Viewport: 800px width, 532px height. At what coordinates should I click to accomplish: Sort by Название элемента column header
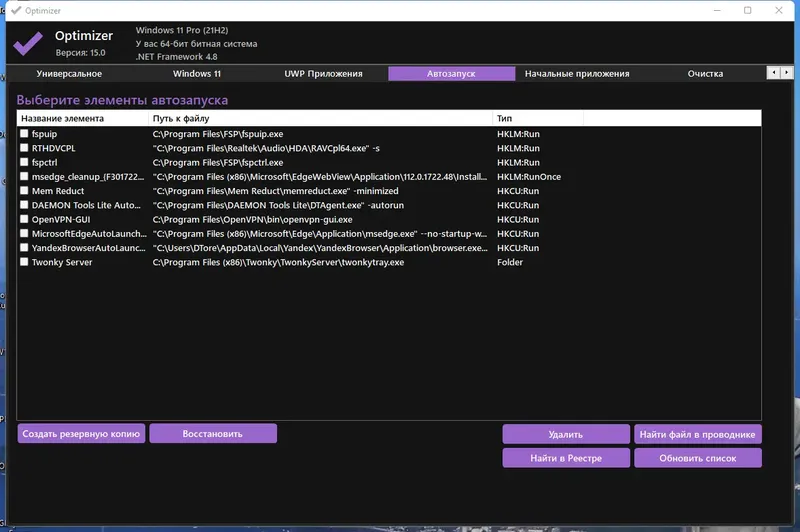click(x=83, y=118)
